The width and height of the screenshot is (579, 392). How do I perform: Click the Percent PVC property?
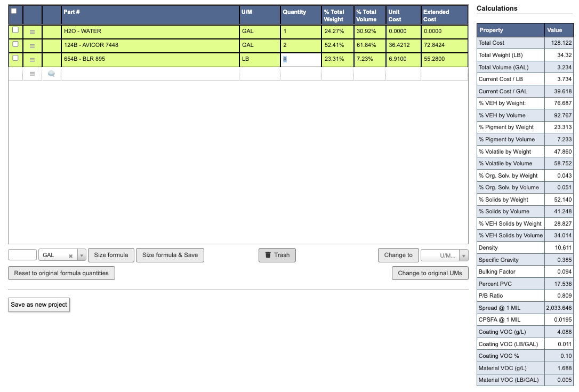(495, 284)
